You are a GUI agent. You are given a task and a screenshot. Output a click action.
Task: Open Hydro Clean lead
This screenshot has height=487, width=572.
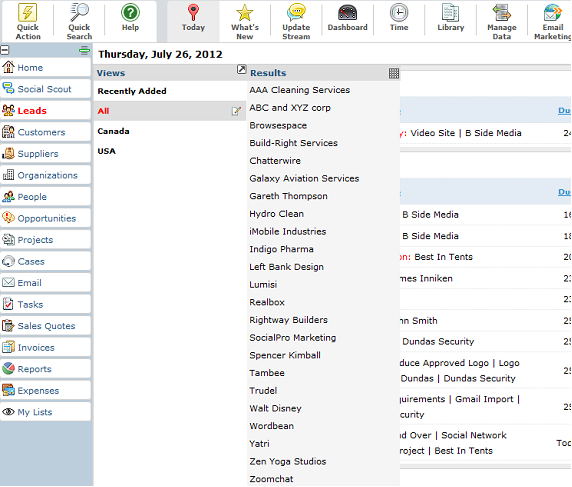pos(277,214)
